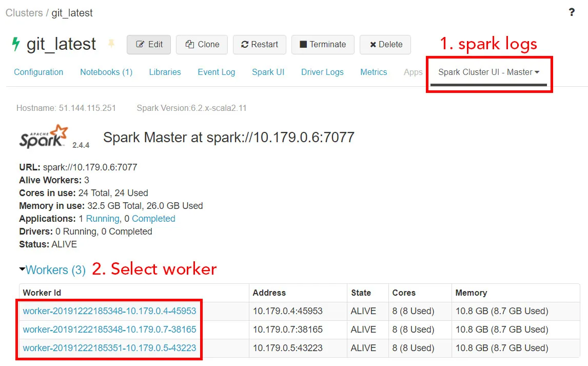Open help via the question mark icon
Screen dimensions: 588x366
tap(572, 12)
